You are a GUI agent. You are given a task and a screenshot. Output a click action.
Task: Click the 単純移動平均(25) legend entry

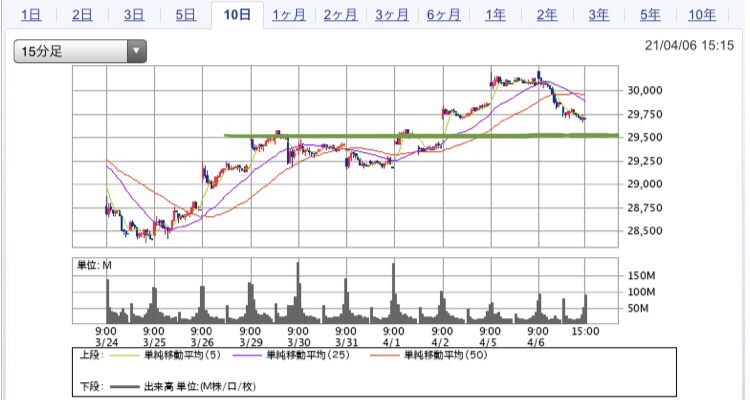308,355
